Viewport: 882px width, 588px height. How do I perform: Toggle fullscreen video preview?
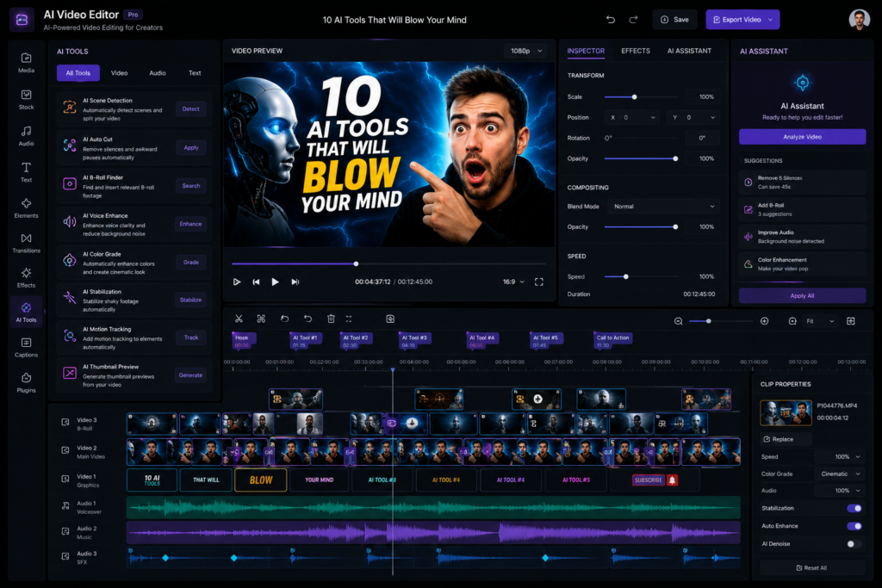[539, 282]
